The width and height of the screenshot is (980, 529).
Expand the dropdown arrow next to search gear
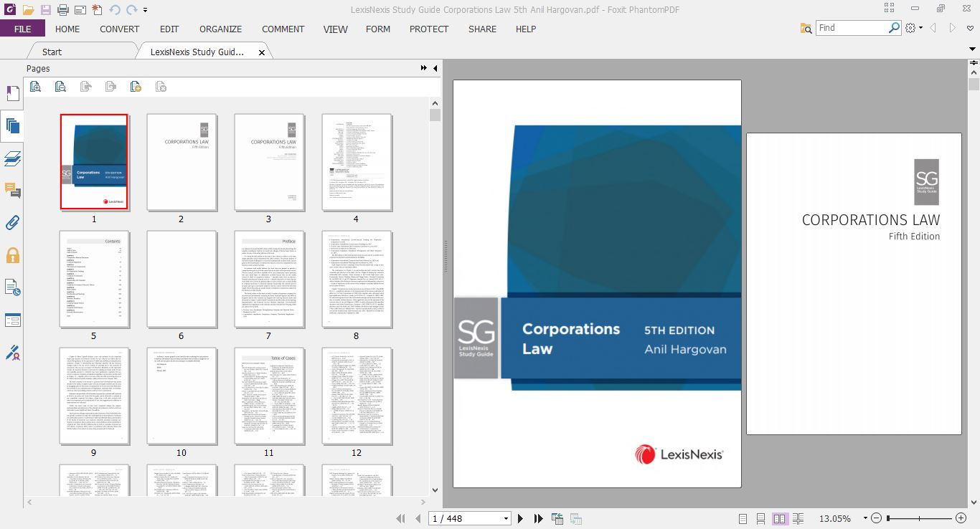920,28
